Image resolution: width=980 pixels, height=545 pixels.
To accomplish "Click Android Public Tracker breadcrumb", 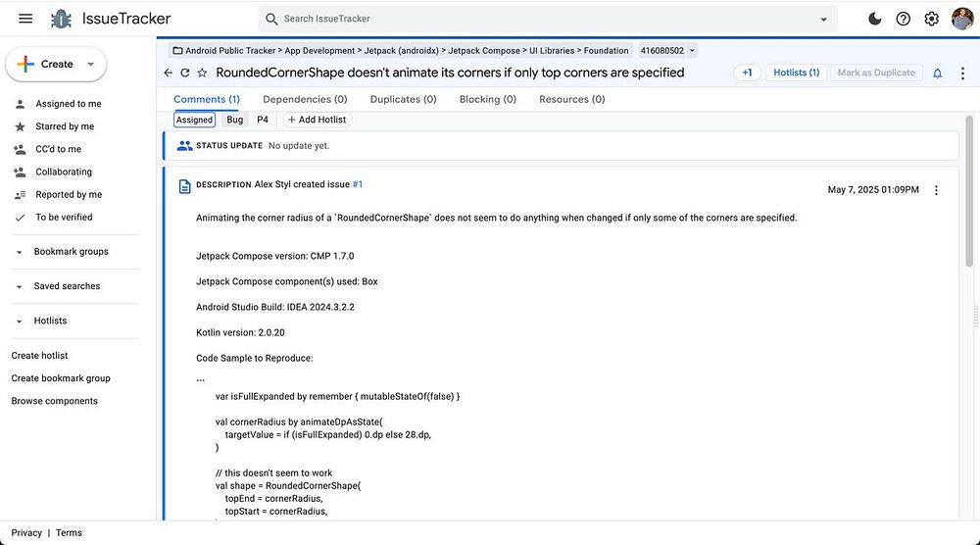I will click(230, 51).
